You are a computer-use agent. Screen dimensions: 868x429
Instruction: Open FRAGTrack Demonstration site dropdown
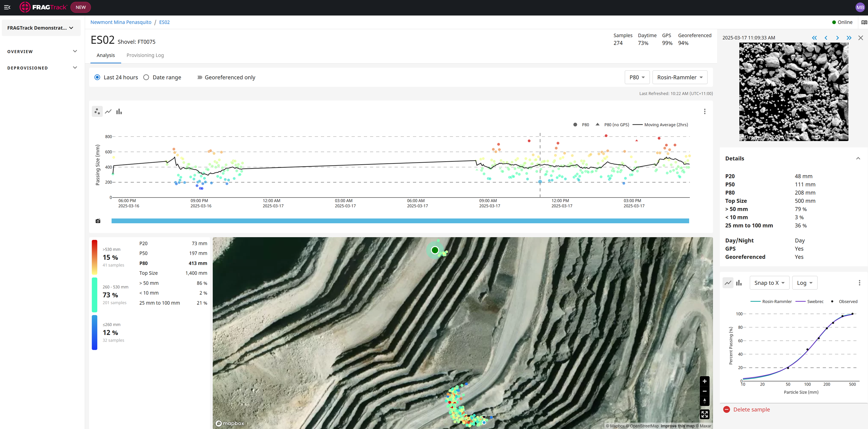41,28
